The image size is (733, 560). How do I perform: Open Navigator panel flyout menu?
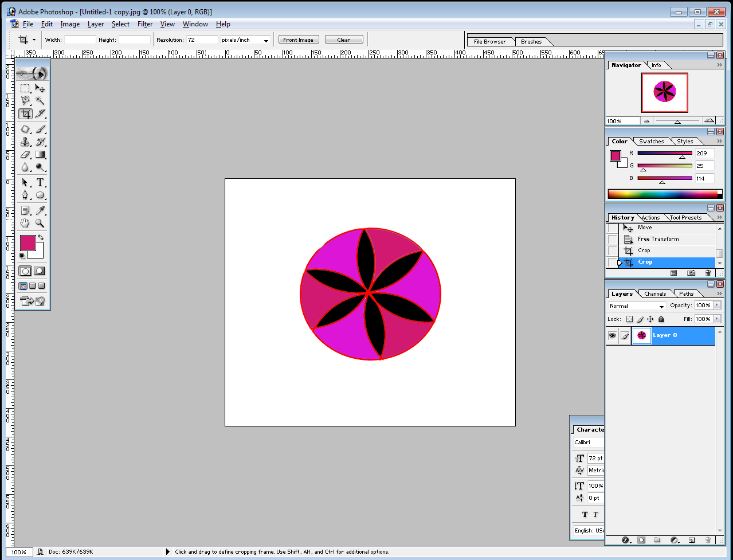click(x=719, y=65)
